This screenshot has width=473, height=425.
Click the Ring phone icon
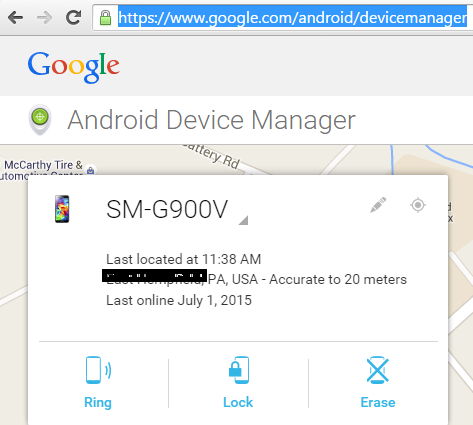click(x=98, y=370)
